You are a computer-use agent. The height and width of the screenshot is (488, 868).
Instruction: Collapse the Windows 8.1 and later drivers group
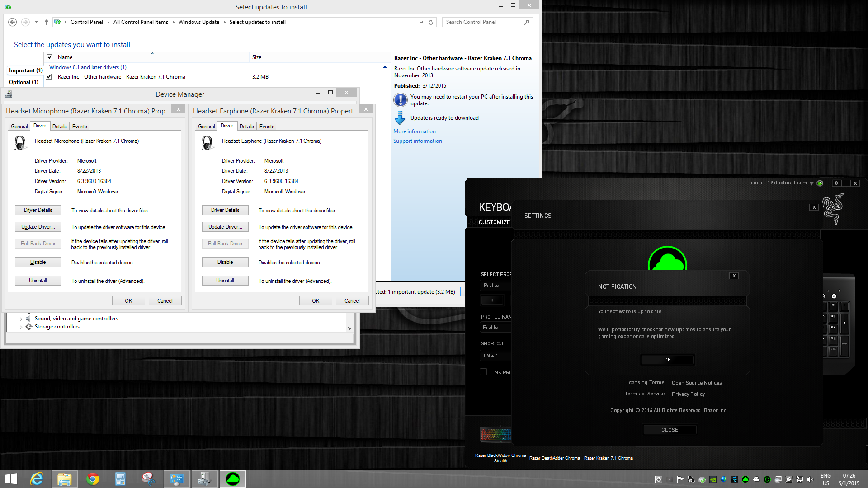pos(385,67)
